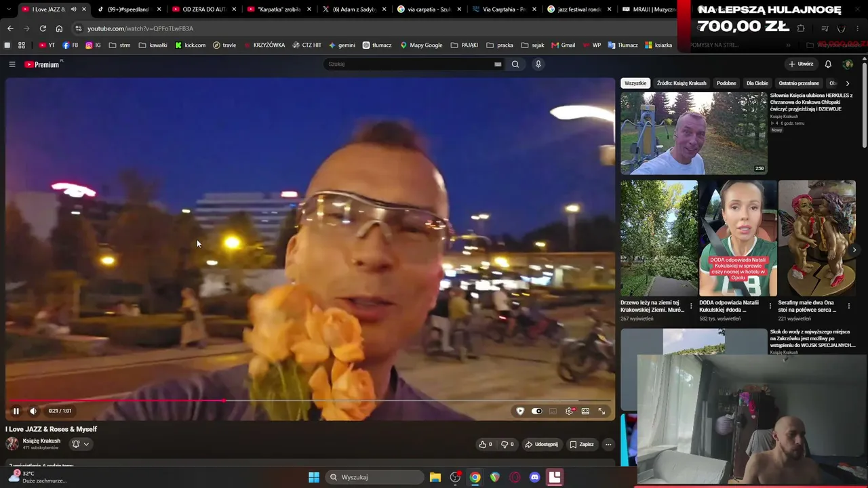
Task: Go to YouTube Premium home logo
Action: tap(42, 64)
